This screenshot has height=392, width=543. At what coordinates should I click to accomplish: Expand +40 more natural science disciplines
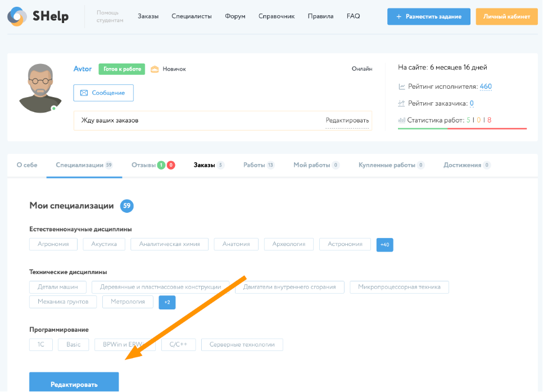click(x=385, y=244)
